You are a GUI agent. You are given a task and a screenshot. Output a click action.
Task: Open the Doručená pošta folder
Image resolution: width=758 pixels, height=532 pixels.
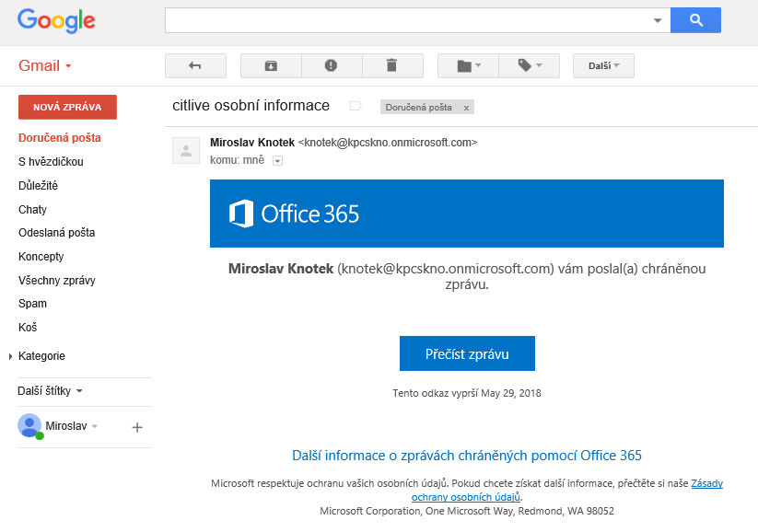(60, 138)
